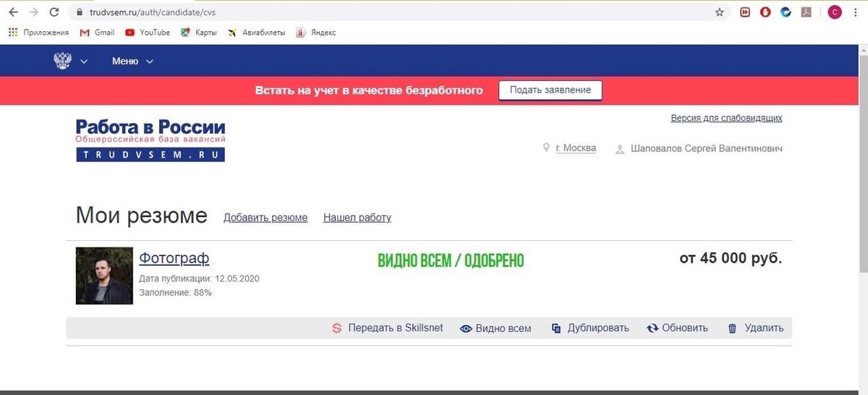The image size is (868, 395).
Task: Open the Chrome three-dot menu
Action: (x=856, y=12)
